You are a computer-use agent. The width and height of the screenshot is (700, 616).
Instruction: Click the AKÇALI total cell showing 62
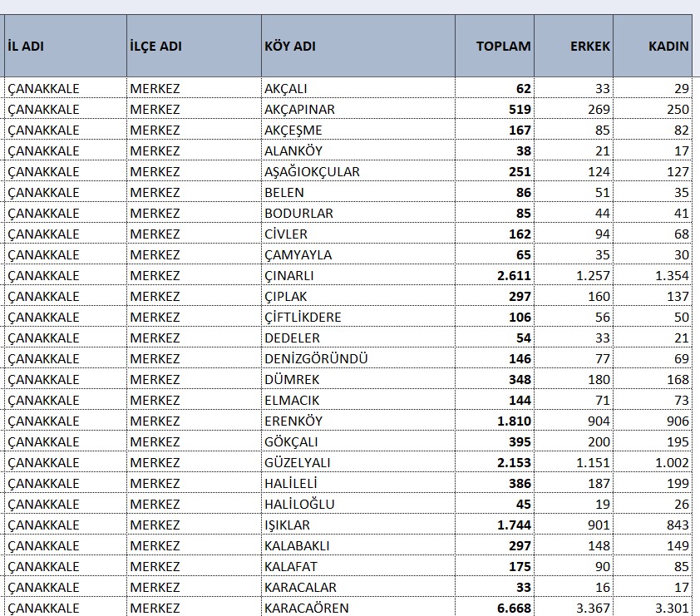point(522,88)
